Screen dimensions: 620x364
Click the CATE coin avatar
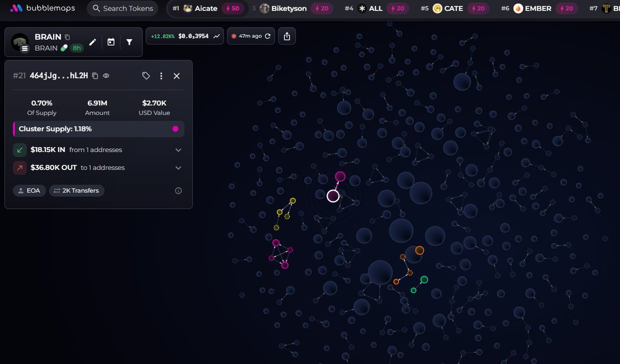click(x=438, y=8)
